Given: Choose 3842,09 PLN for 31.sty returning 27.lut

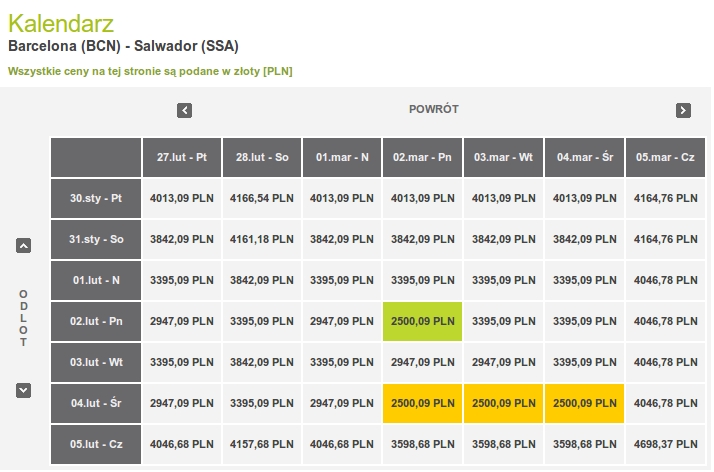Looking at the screenshot, I should 182,239.
